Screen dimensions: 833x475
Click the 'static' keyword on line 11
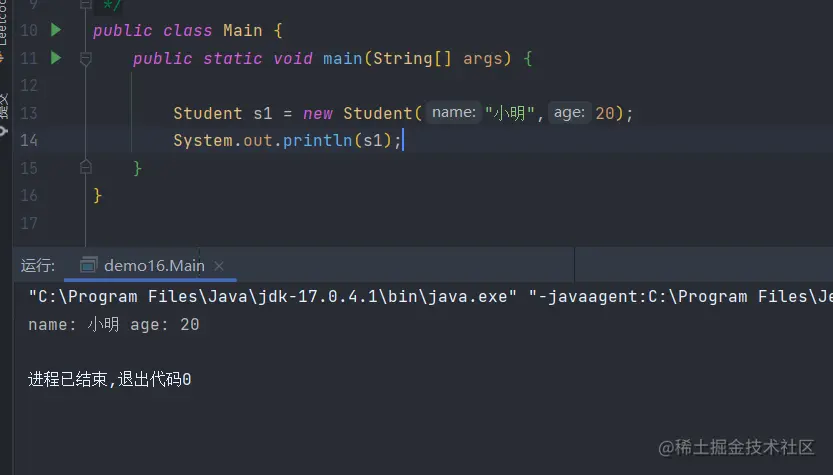233,58
